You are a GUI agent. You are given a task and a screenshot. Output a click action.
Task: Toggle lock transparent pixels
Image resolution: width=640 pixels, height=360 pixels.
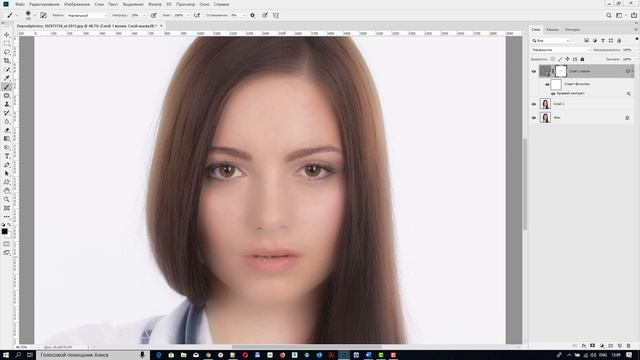(x=553, y=59)
